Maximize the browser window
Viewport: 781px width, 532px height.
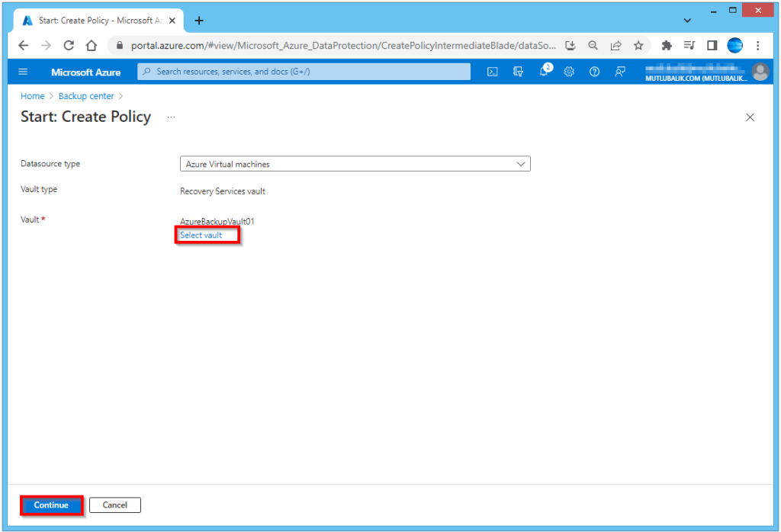[x=733, y=11]
